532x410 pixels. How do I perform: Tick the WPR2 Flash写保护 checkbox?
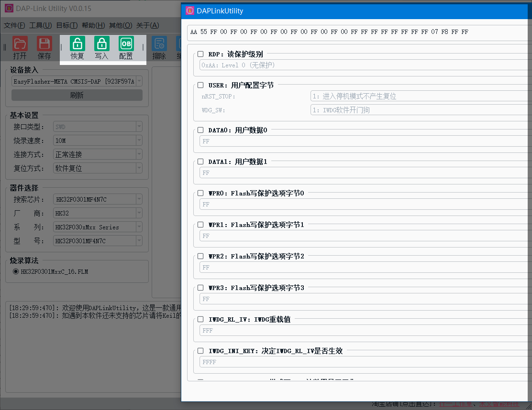click(200, 256)
